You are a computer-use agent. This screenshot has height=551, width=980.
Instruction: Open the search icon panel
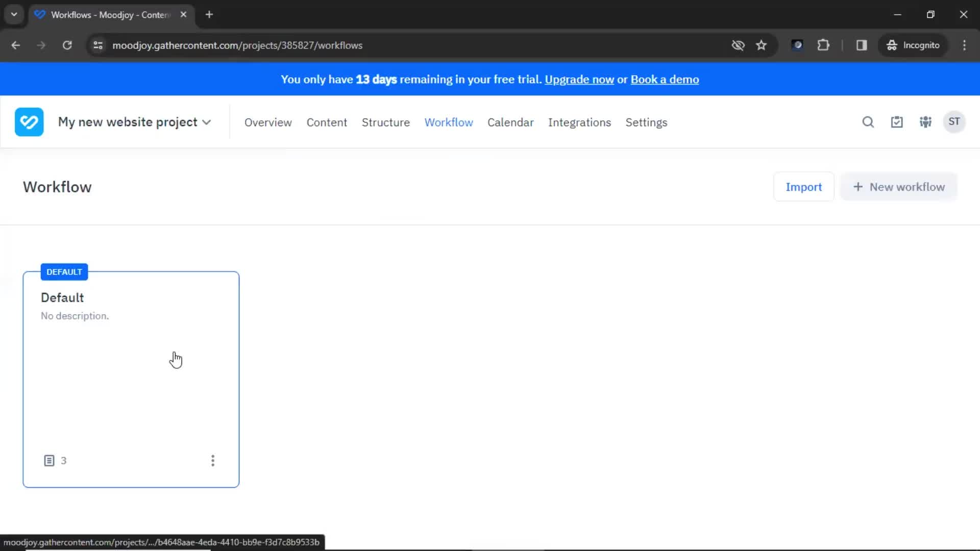tap(868, 122)
